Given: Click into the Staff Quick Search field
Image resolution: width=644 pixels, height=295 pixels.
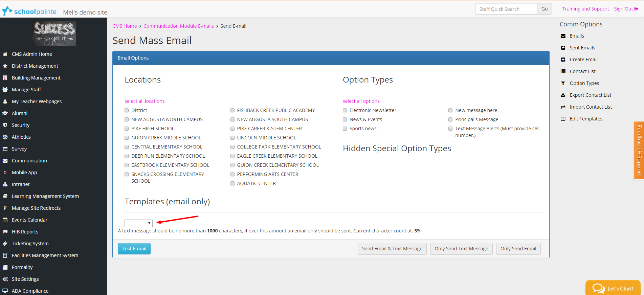Looking at the screenshot, I should tap(506, 9).
